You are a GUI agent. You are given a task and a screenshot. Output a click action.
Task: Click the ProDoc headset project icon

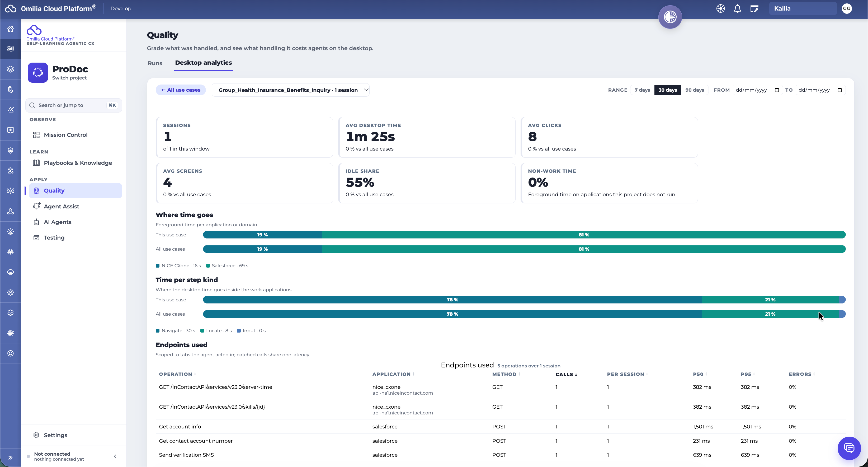click(x=38, y=72)
